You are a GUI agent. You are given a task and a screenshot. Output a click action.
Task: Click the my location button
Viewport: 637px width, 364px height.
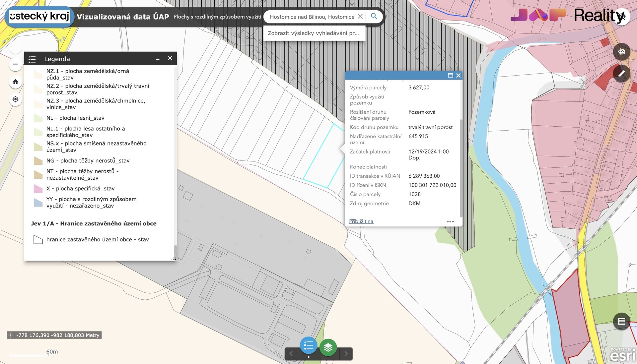(15, 99)
